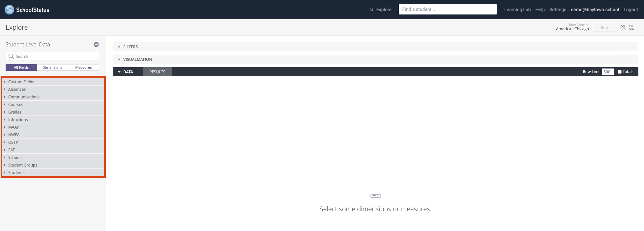Expand the OSTP group

point(53,142)
